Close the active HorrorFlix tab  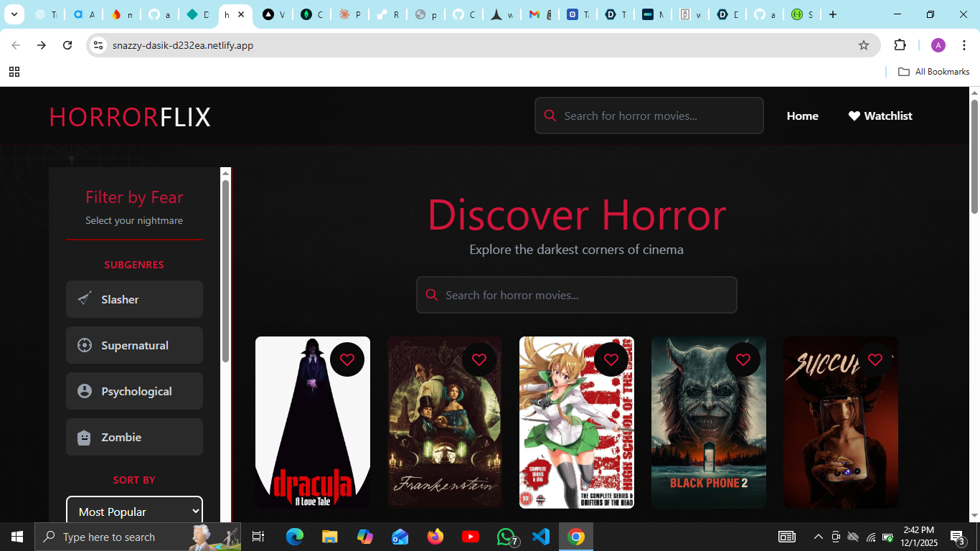click(x=241, y=14)
